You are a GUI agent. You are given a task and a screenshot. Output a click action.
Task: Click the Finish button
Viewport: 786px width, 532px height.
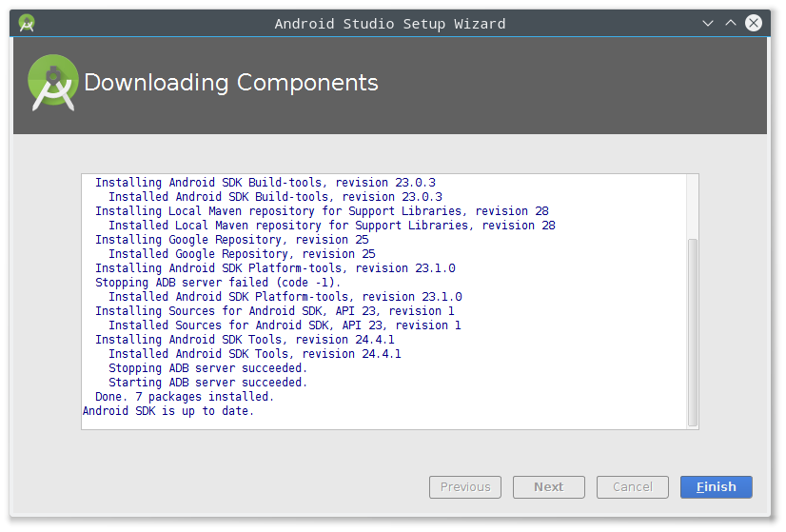pos(716,487)
